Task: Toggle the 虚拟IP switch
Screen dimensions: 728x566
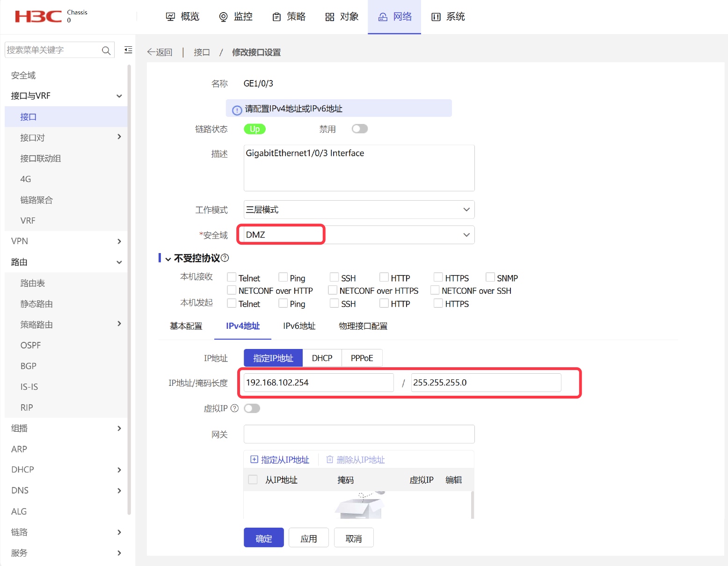Action: tap(252, 408)
